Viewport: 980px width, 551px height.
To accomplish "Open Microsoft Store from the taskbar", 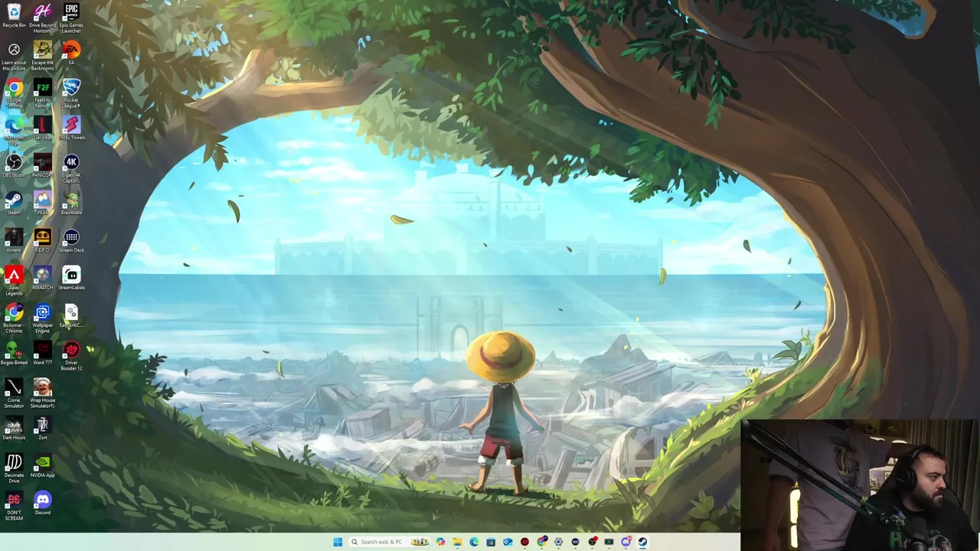I will (x=491, y=542).
